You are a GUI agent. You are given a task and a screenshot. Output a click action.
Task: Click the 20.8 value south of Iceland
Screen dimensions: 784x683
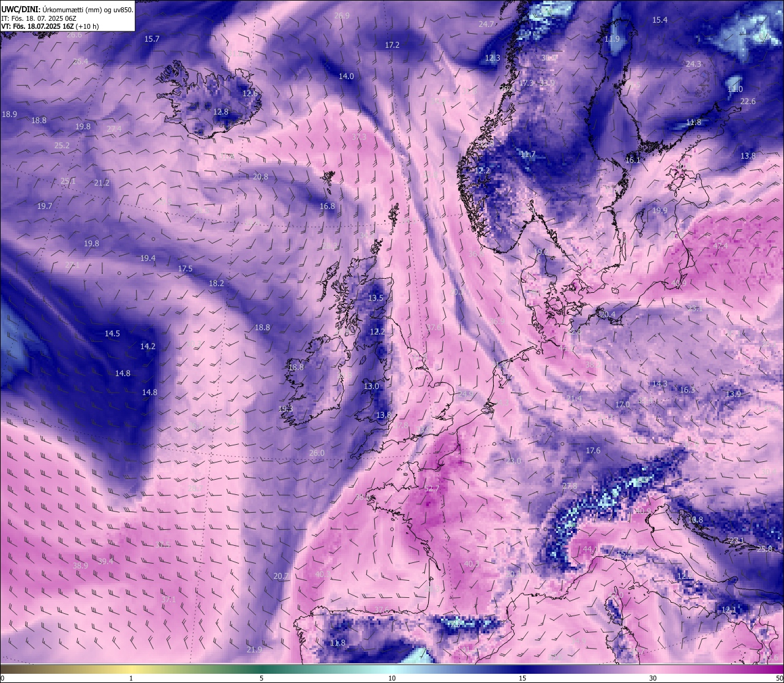click(260, 177)
